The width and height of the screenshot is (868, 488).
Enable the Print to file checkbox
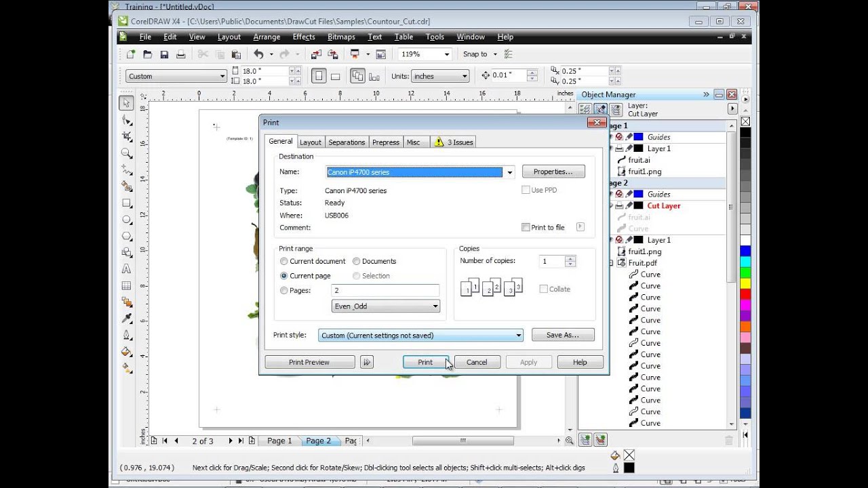click(x=526, y=227)
